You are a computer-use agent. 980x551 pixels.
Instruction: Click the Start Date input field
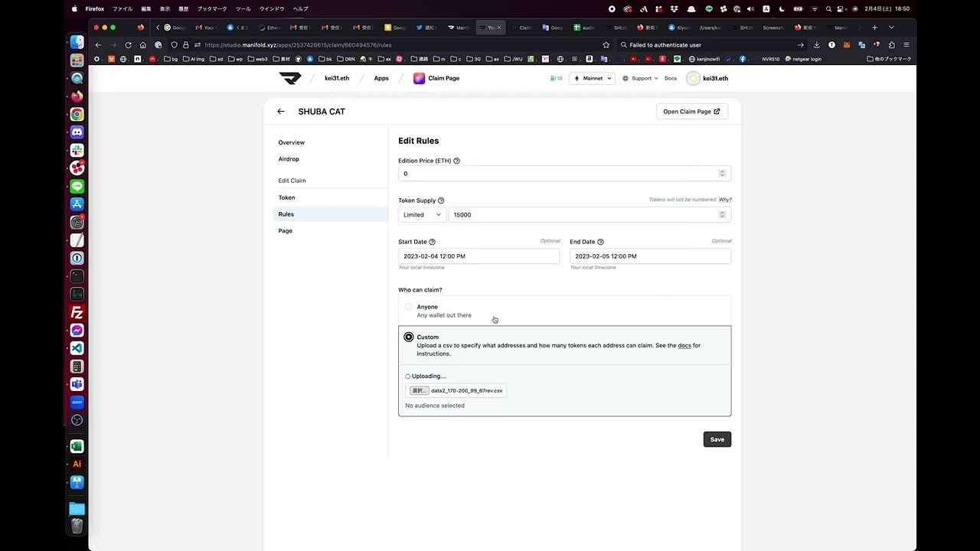[x=479, y=256]
